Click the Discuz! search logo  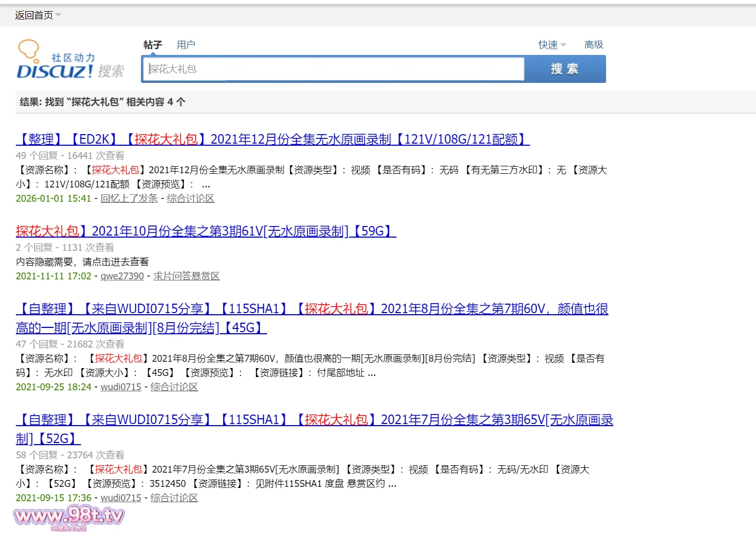[x=70, y=61]
